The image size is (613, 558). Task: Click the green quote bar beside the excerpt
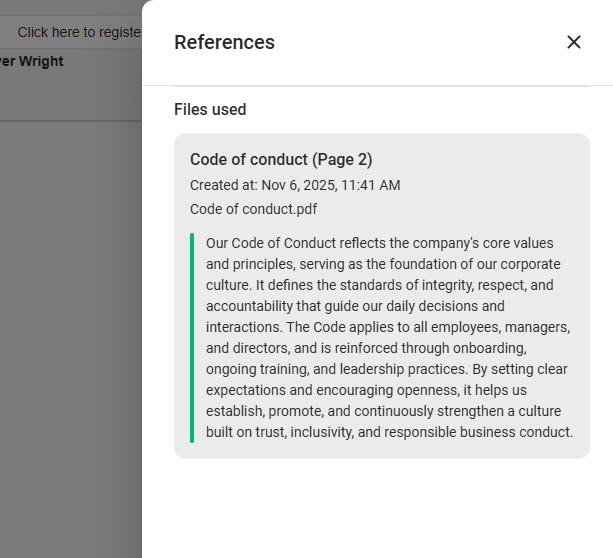(192, 337)
